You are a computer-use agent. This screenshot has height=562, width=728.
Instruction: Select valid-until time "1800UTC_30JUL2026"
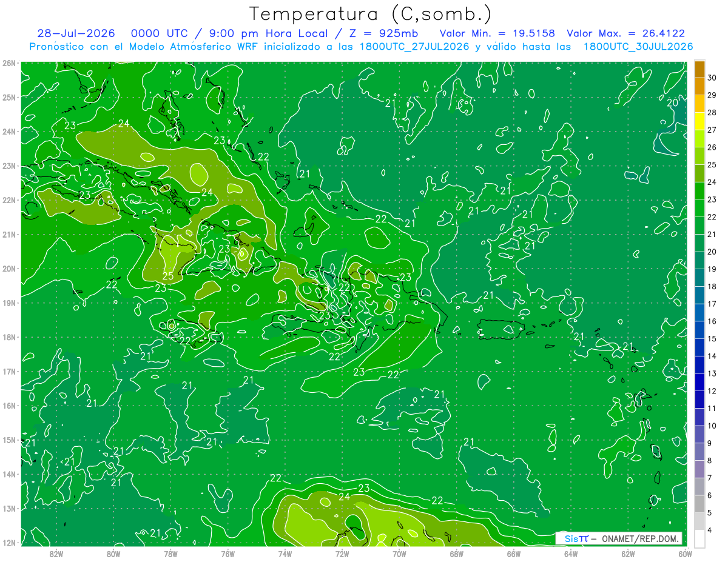pyautogui.click(x=638, y=46)
